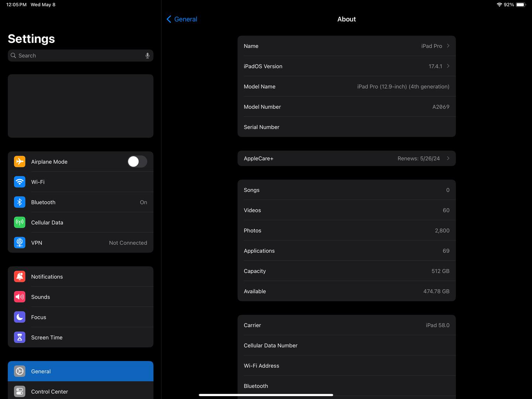Tap the Videos row showing 60

[347, 210]
